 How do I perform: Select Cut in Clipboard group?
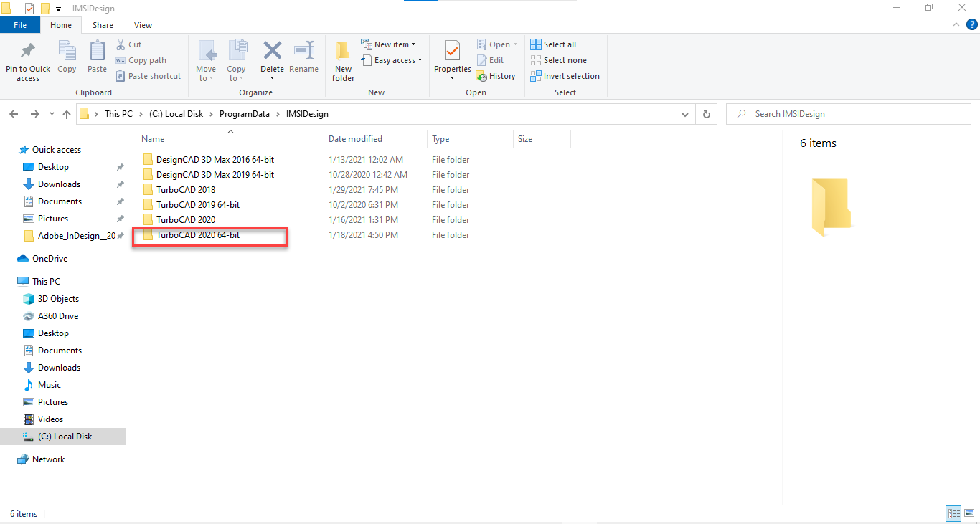tap(129, 44)
